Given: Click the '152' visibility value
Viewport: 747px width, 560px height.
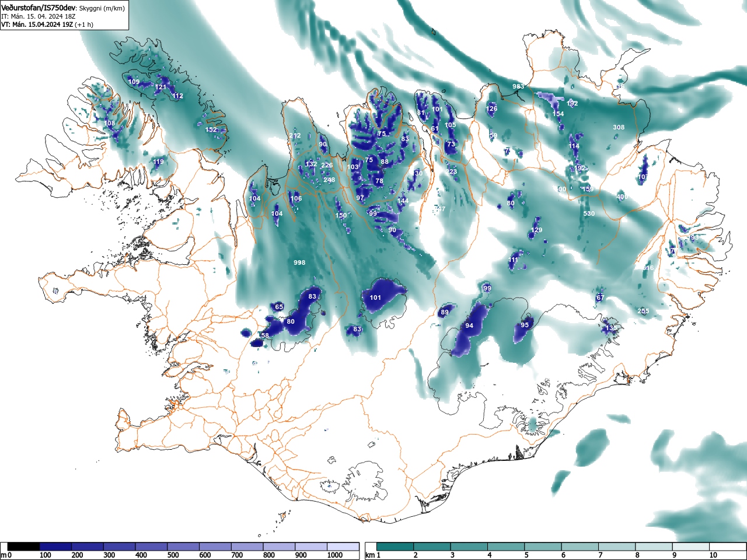Looking at the screenshot, I should (211, 129).
